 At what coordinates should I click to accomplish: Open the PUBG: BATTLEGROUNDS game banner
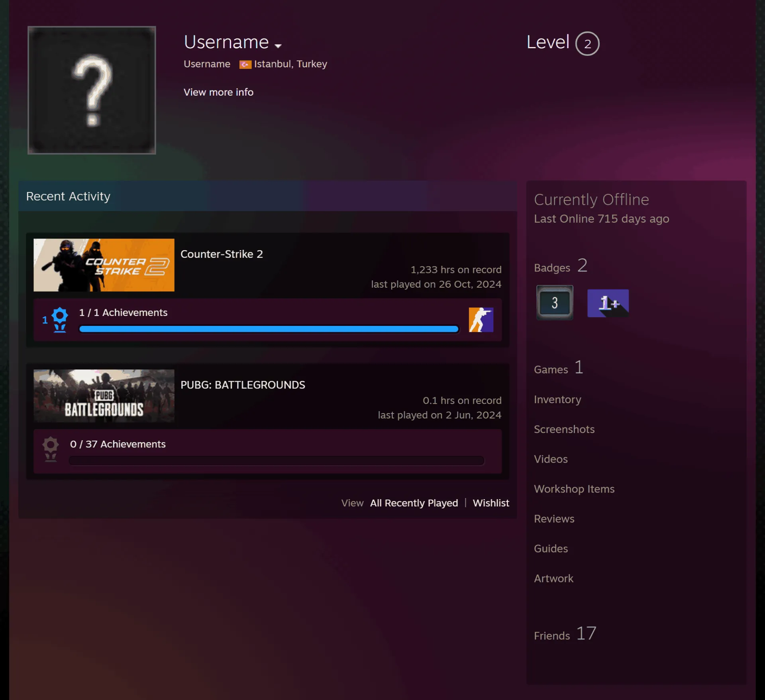pyautogui.click(x=104, y=396)
